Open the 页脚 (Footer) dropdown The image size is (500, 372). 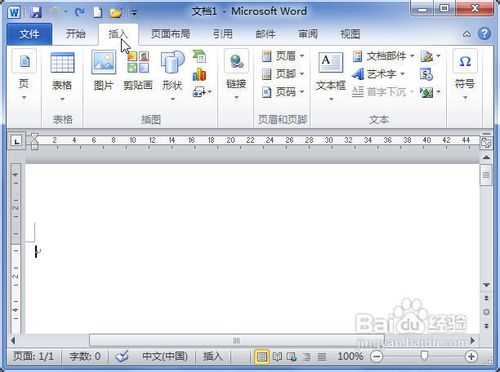point(283,74)
